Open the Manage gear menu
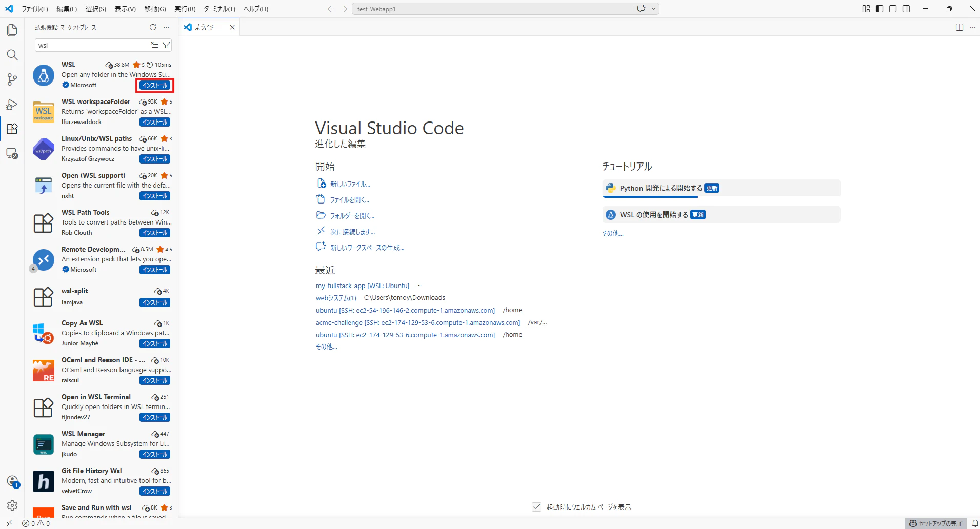 coord(12,505)
